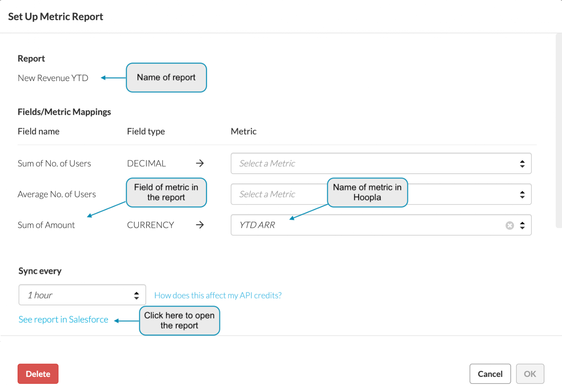The image size is (562, 392).
Task: Clear the YTD ARR metric selection
Action: pos(510,225)
